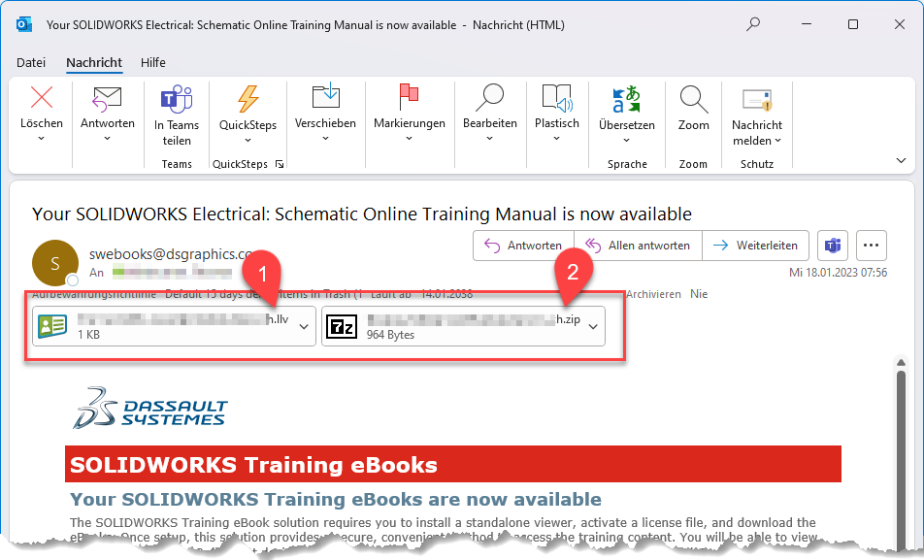Image resolution: width=924 pixels, height=560 pixels.
Task: Click the Verschieben move icon
Action: click(x=325, y=97)
